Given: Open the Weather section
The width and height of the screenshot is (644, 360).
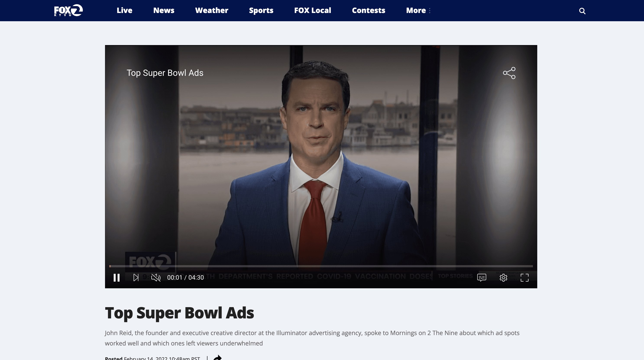Looking at the screenshot, I should click(x=212, y=10).
